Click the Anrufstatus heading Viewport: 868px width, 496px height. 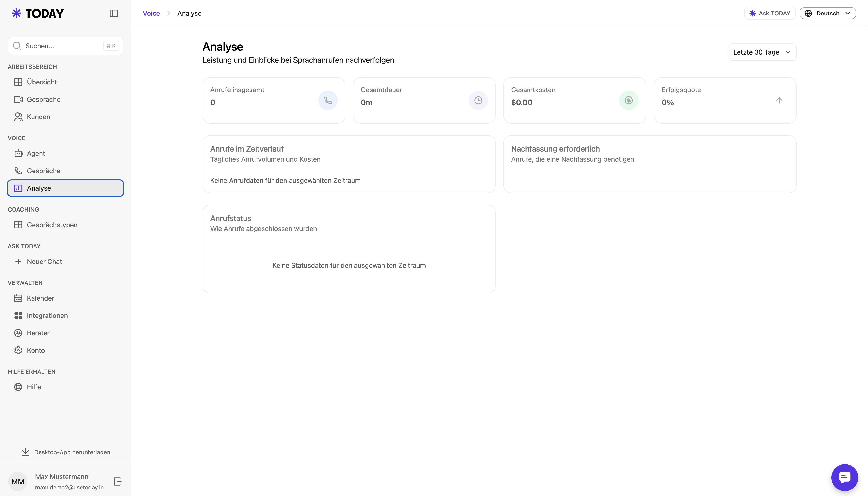click(x=231, y=218)
